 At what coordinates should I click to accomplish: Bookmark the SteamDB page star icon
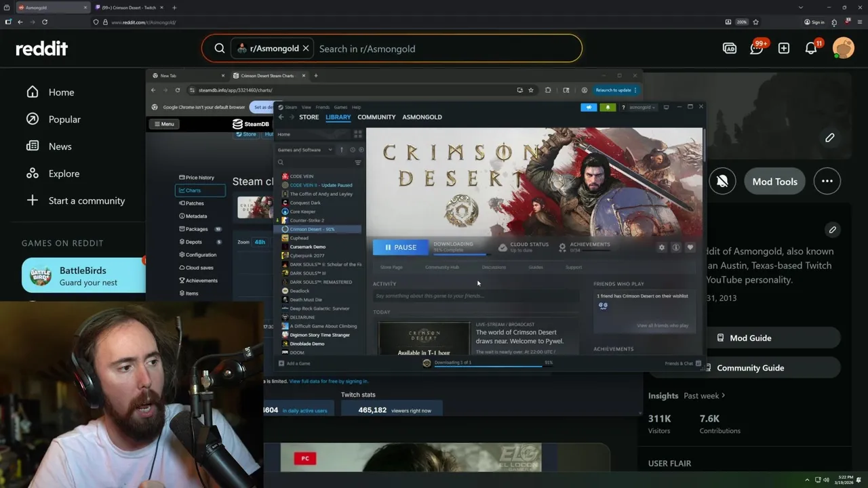pyautogui.click(x=530, y=90)
